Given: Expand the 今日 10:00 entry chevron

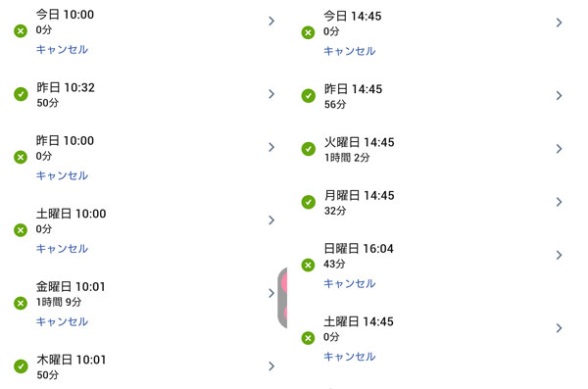Looking at the screenshot, I should click(x=271, y=21).
